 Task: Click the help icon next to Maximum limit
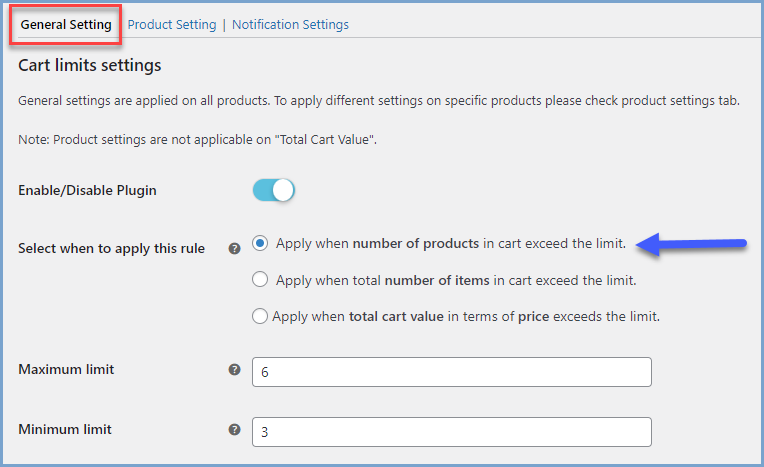coord(234,369)
